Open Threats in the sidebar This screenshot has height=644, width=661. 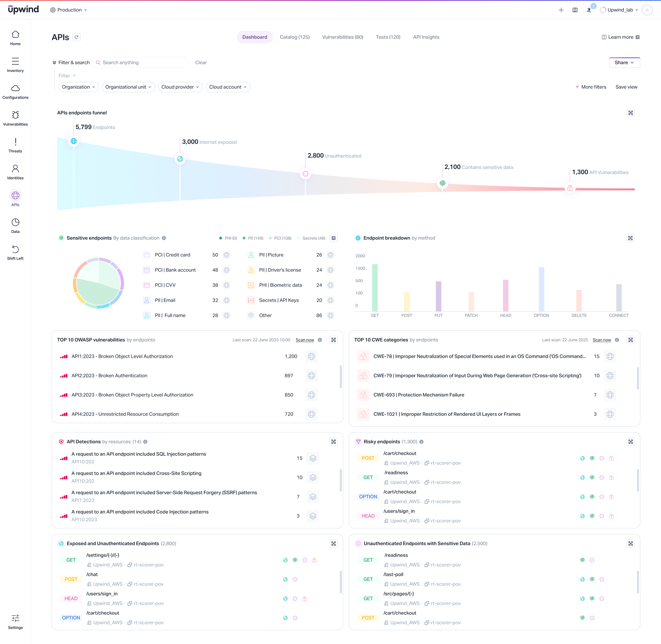pyautogui.click(x=15, y=145)
